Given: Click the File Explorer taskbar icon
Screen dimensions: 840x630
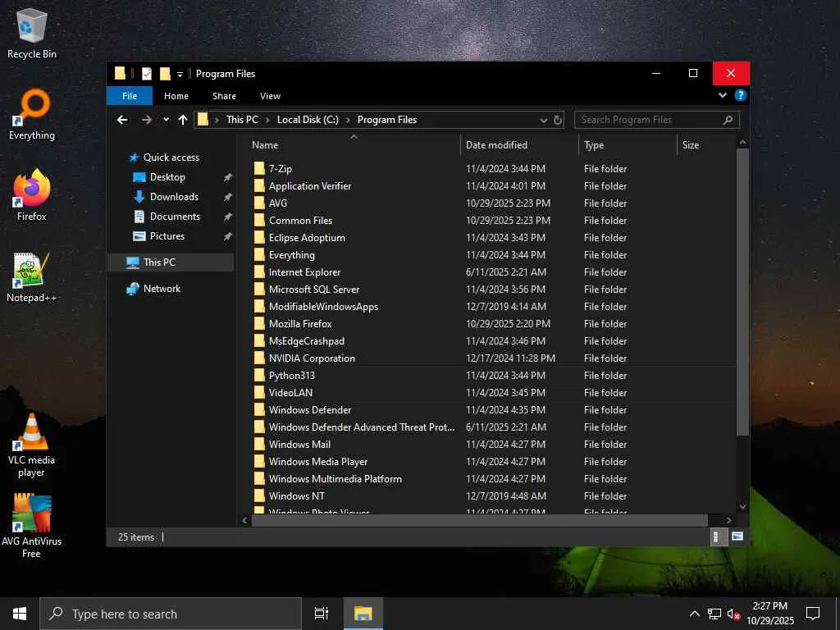Looking at the screenshot, I should click(x=363, y=614).
